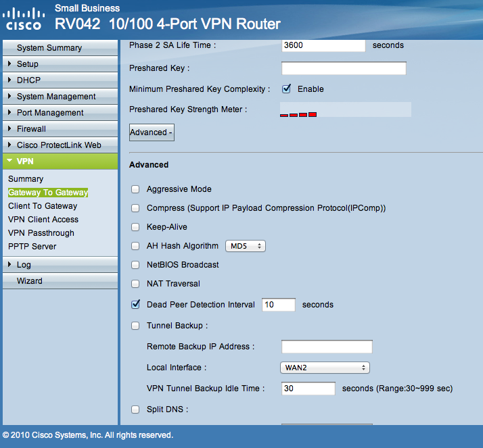Click the RV042 router title text
Screen dimensions: 483x448
tap(168, 24)
